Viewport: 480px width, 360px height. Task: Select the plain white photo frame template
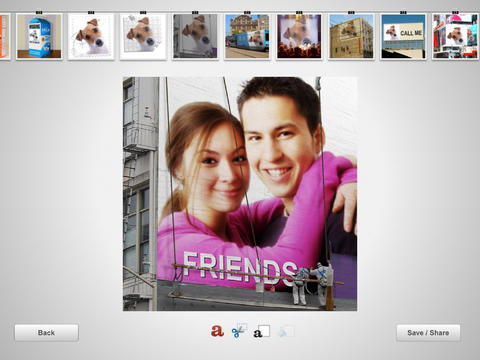pos(91,36)
